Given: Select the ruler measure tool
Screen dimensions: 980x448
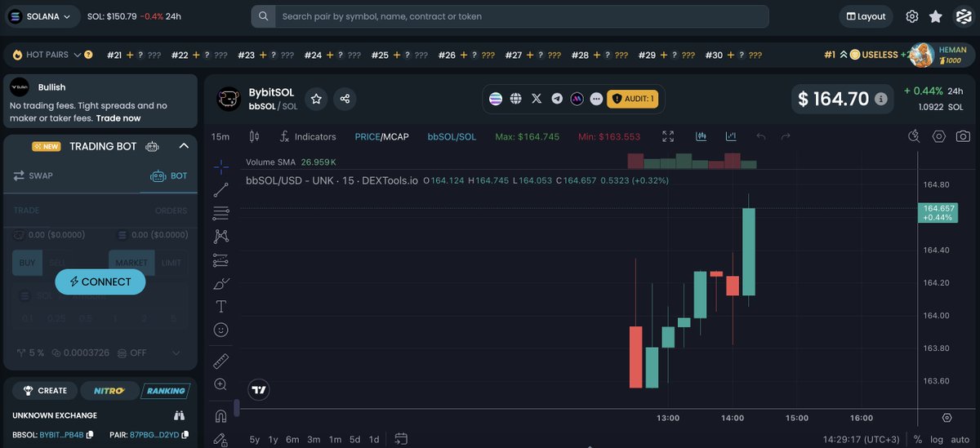Looking at the screenshot, I should pos(220,361).
